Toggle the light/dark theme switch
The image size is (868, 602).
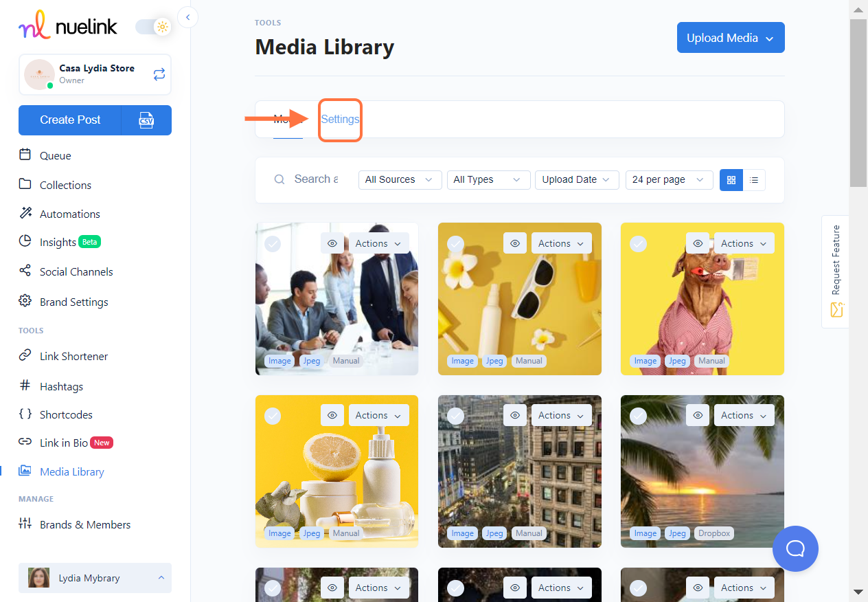tap(153, 27)
